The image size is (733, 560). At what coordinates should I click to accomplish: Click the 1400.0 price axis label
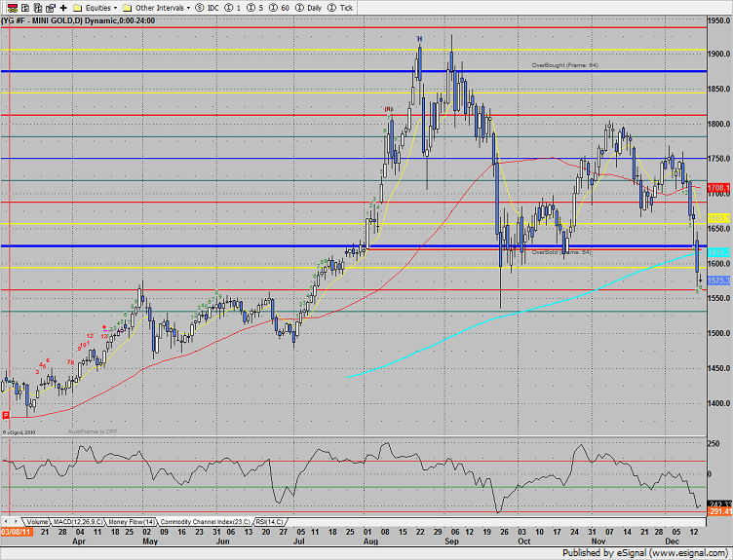[718, 403]
